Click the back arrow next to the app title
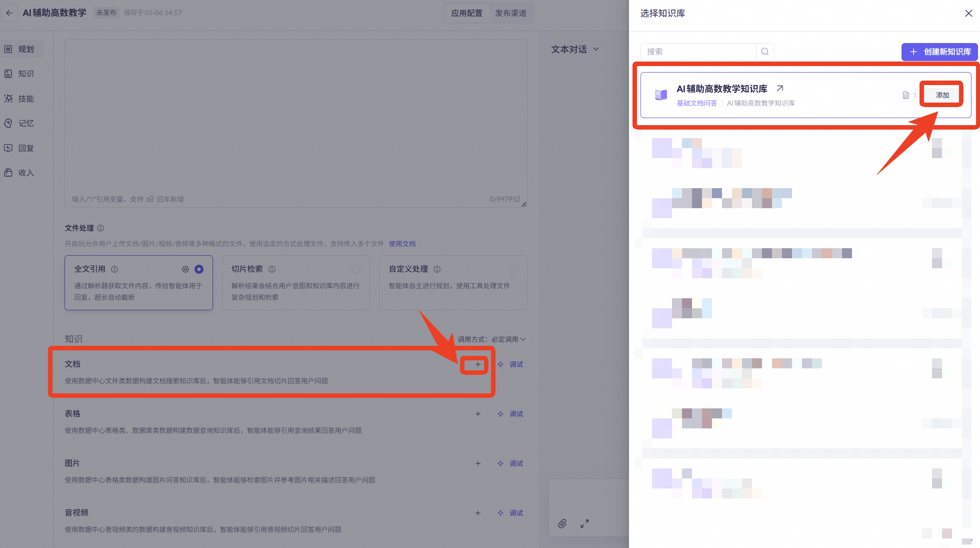 (x=9, y=13)
